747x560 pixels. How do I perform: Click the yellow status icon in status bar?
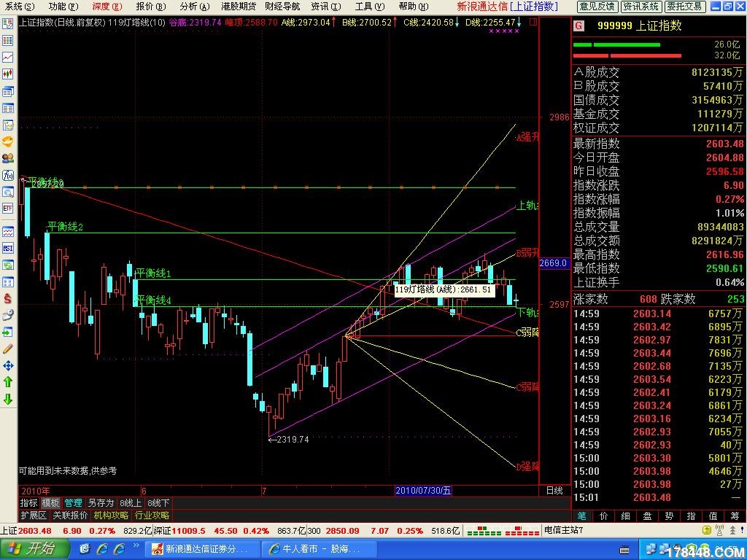[707, 530]
